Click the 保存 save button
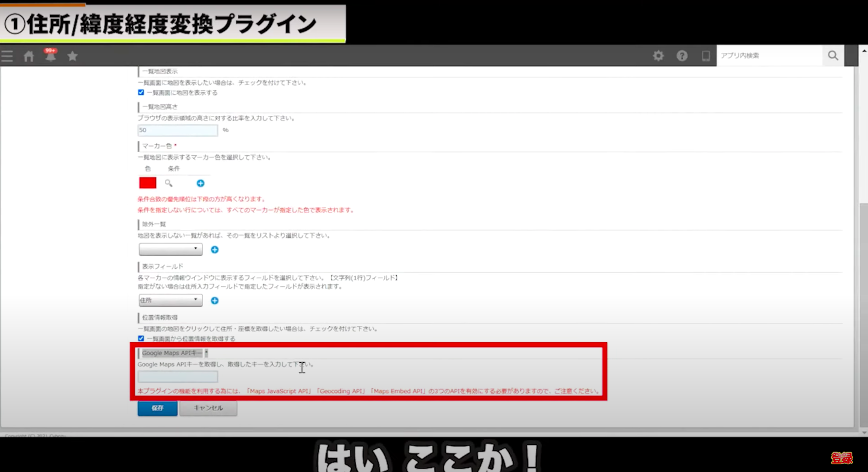 pyautogui.click(x=157, y=408)
